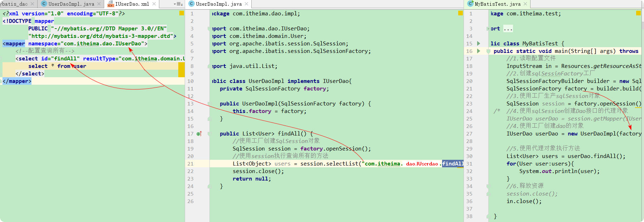Image resolution: width=644 pixels, height=222 pixels.
Task: Click fold end marker at UserDaoImpl line 15
Action: click(x=210, y=119)
